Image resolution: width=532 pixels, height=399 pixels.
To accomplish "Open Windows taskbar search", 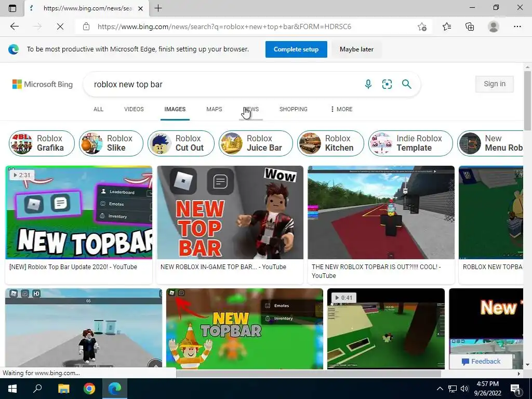I will click(x=37, y=389).
